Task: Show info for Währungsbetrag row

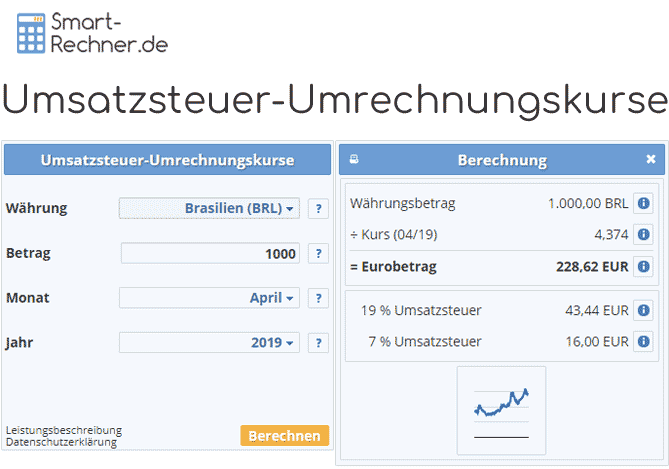Action: (643, 204)
